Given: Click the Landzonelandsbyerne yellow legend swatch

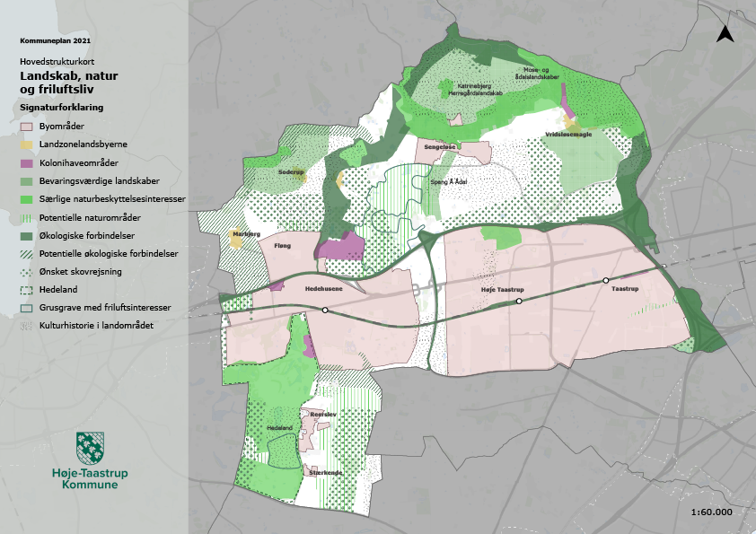Looking at the screenshot, I should pyautogui.click(x=27, y=145).
